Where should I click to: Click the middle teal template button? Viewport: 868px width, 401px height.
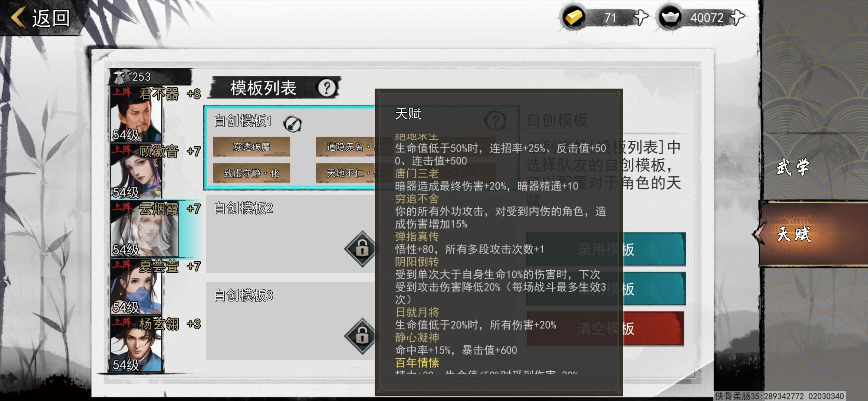(x=606, y=289)
